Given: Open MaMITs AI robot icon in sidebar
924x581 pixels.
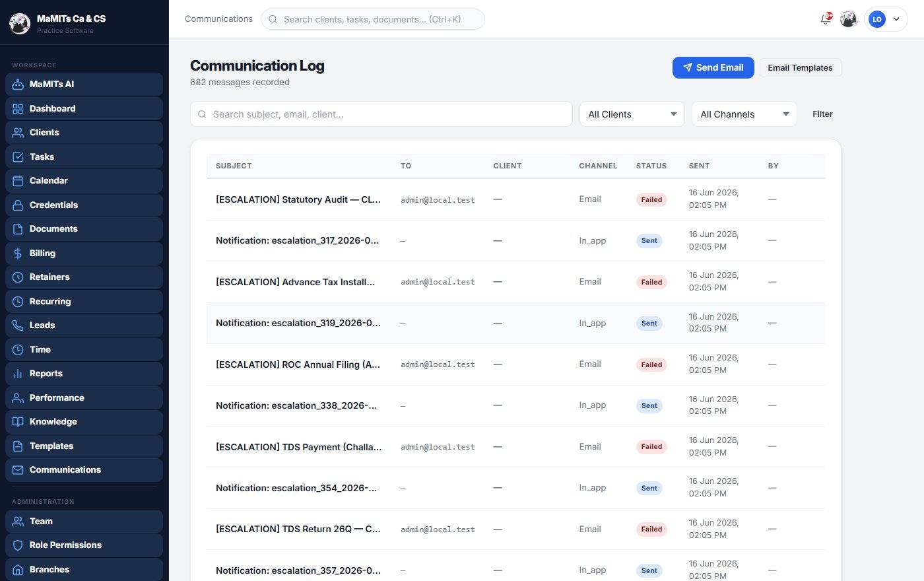Looking at the screenshot, I should point(18,85).
